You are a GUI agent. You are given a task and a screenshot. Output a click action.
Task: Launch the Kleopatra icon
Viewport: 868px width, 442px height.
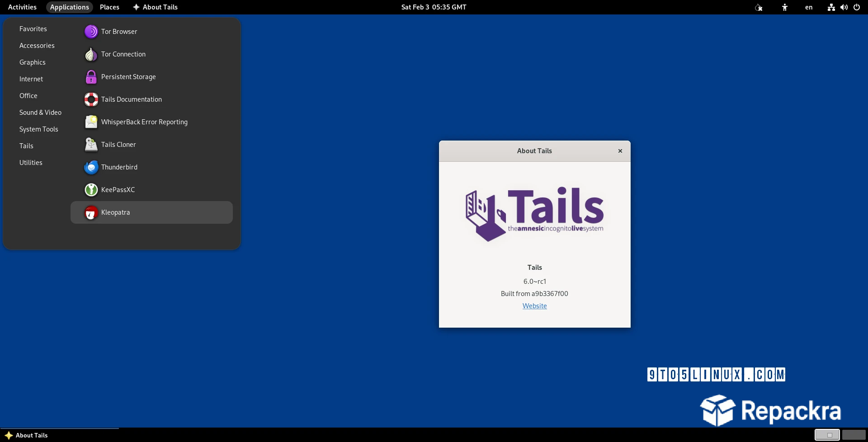point(91,212)
